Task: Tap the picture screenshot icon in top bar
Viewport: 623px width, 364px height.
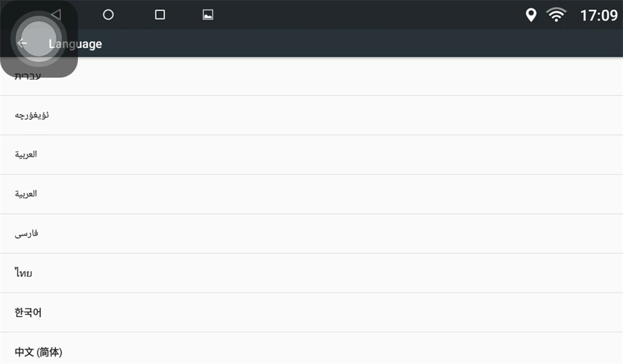Action: 208,15
